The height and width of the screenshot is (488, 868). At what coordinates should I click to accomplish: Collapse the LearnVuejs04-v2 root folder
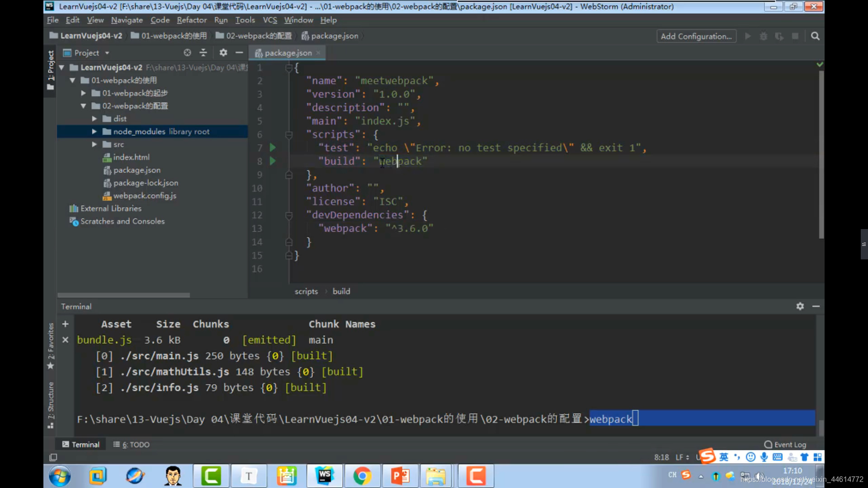[61, 67]
